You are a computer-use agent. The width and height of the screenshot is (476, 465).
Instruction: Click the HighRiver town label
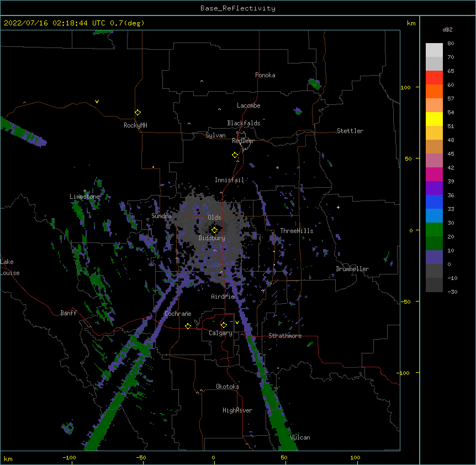pyautogui.click(x=237, y=410)
